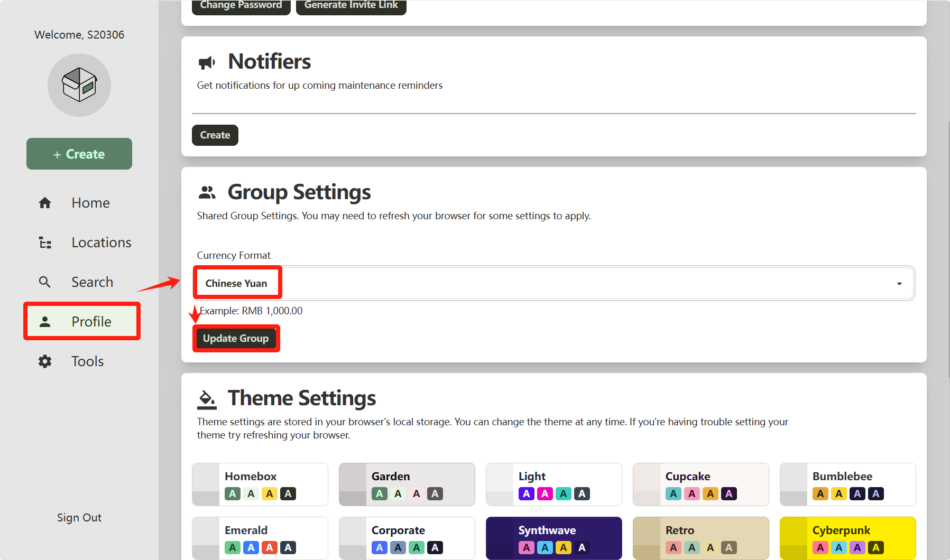Click the Theme Settings paint bucket icon
The height and width of the screenshot is (560, 950).
click(207, 399)
